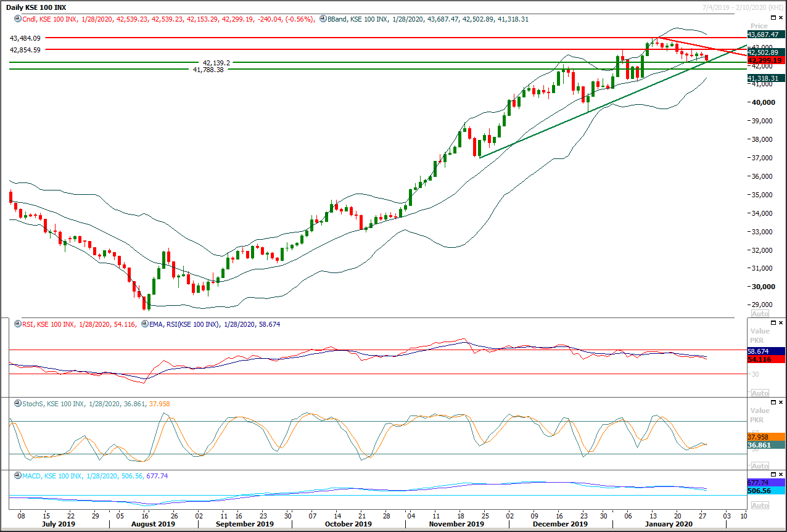This screenshot has width=787, height=532.
Task: Click the clock icon beside Cndl label
Action: coord(17,19)
